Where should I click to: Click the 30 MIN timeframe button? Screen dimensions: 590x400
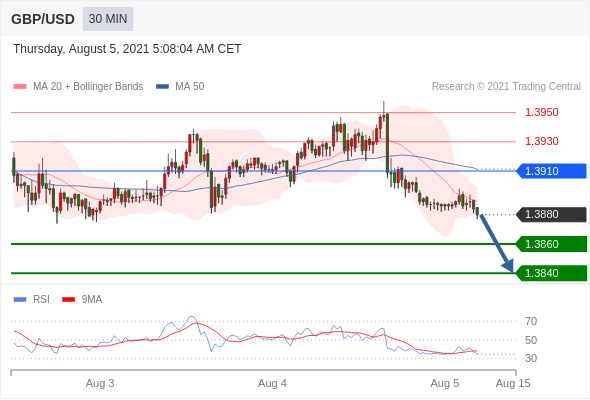coord(108,19)
